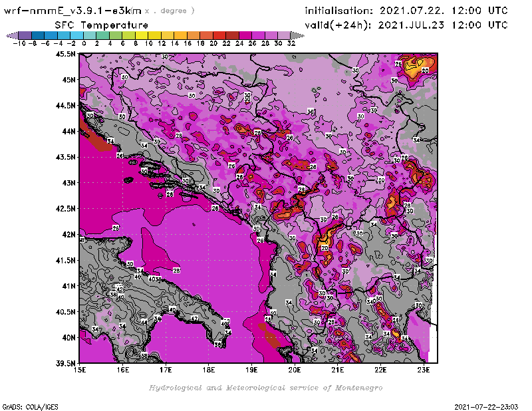Click the cyan -2 to 0 legend swatch

point(76,36)
